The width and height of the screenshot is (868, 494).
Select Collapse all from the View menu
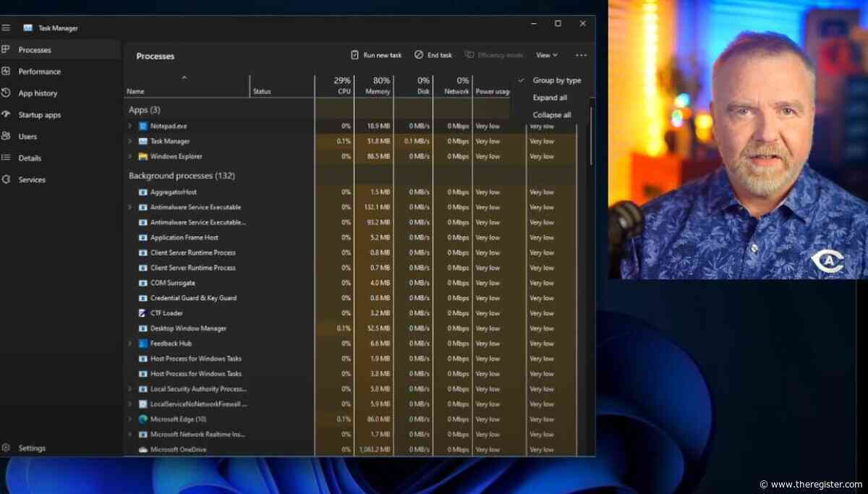point(550,115)
